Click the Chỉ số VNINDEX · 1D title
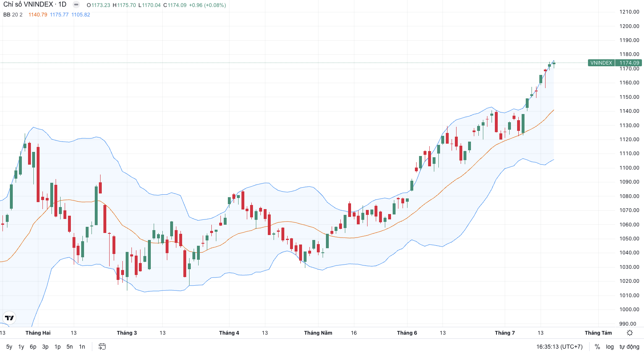The height and width of the screenshot is (354, 644). [x=35, y=5]
